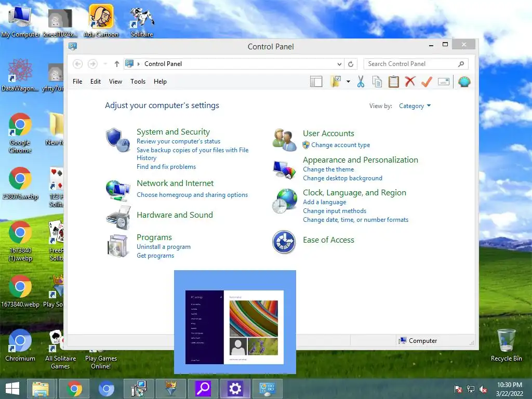Open Google Chrome from the taskbar
The height and width of the screenshot is (399, 532).
coord(74,389)
